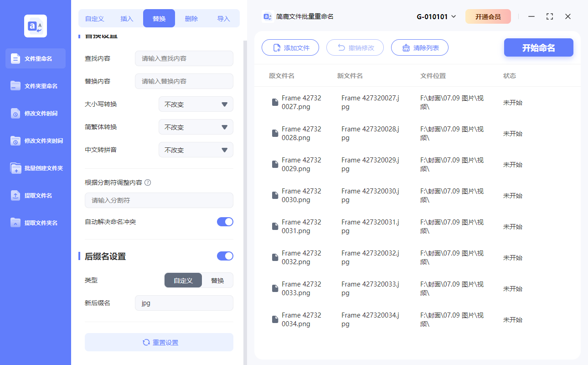This screenshot has height=365, width=588.
Task: Click the 开通会员 button
Action: (488, 16)
